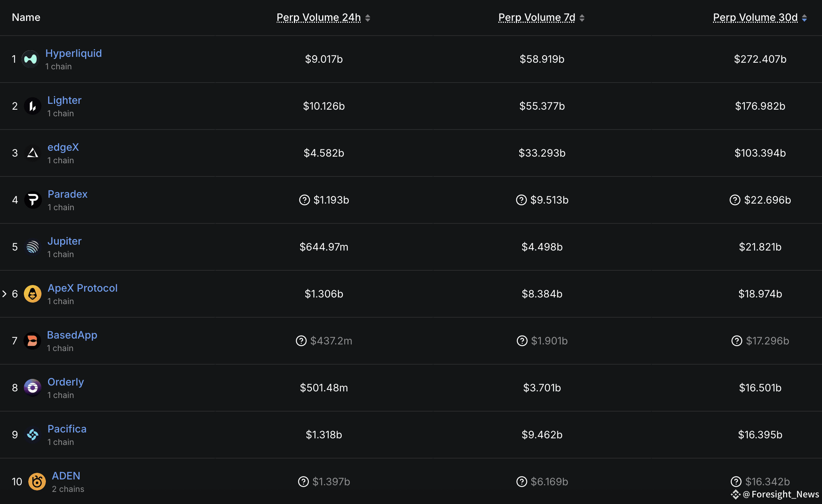The height and width of the screenshot is (504, 822).
Task: Click the info icon beside BasedApp $17.296b
Action: [736, 341]
